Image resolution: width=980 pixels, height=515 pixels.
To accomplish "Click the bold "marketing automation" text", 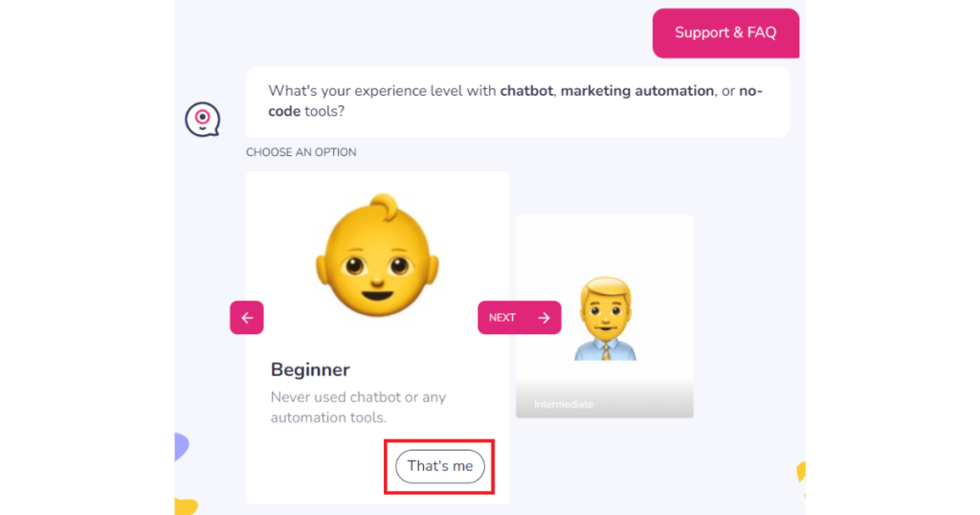I will (x=637, y=91).
